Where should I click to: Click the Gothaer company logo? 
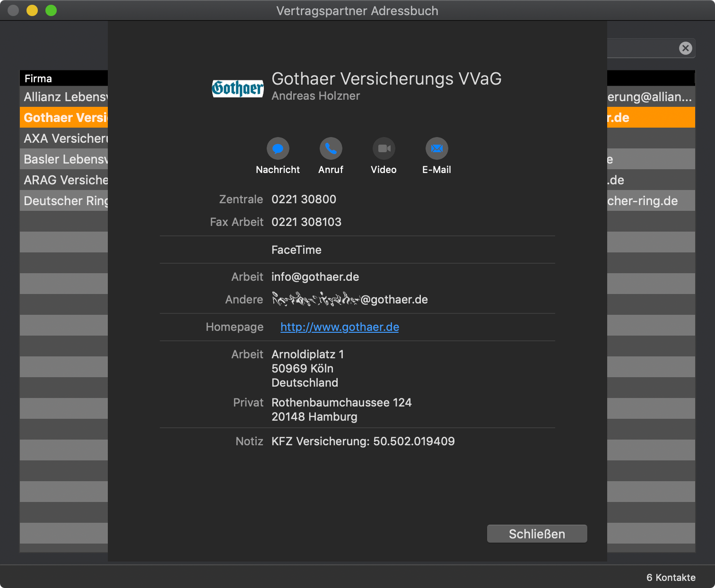[x=238, y=88]
